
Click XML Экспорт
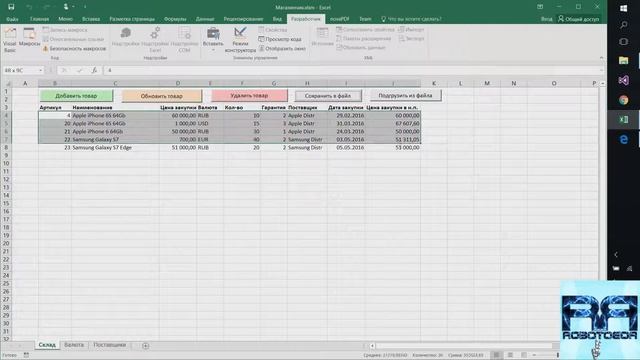click(x=411, y=39)
